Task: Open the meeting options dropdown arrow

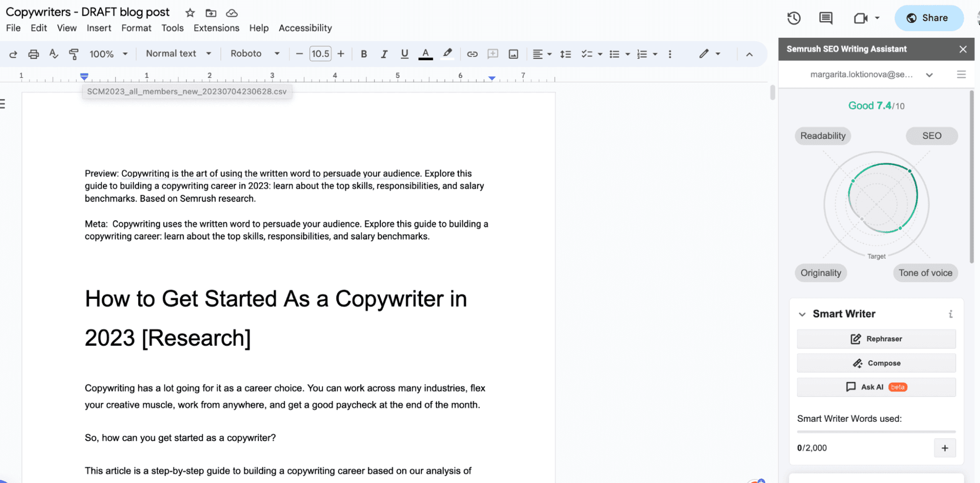Action: pos(877,18)
